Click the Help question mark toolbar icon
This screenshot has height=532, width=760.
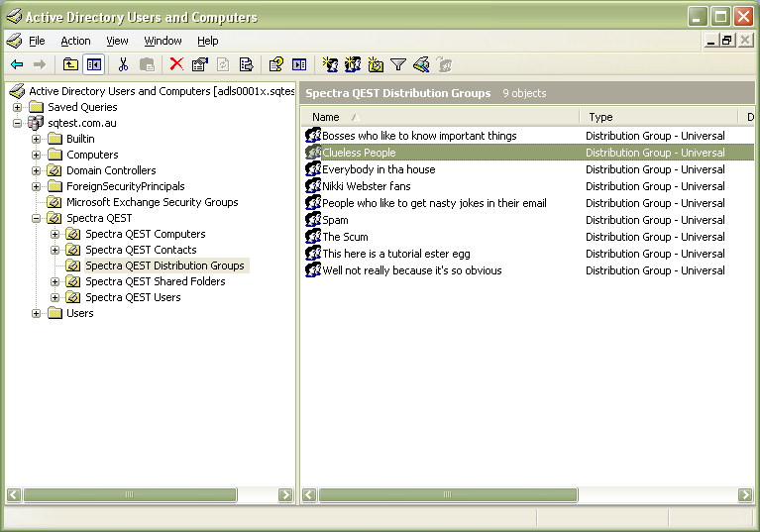click(x=276, y=64)
